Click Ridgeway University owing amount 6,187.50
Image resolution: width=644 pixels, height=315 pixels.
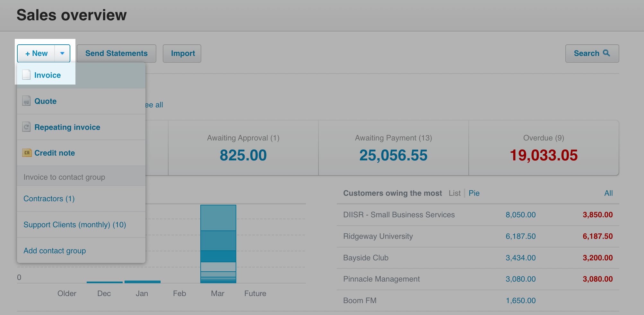(x=521, y=236)
